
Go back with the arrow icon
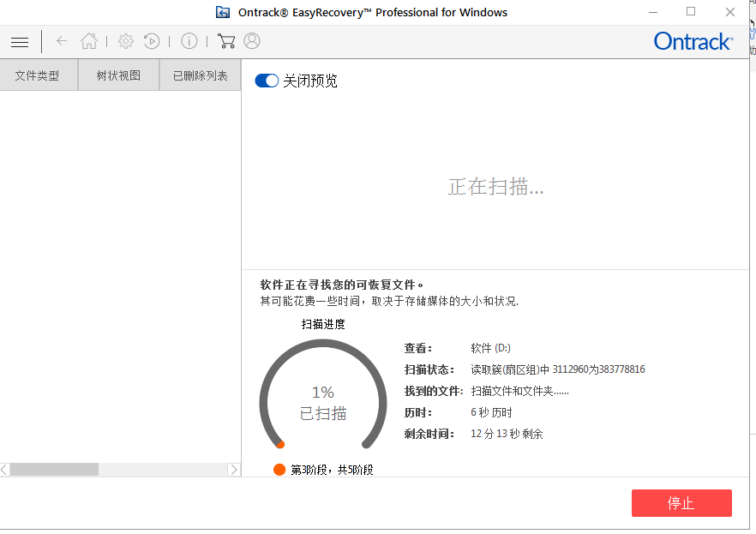click(x=62, y=41)
